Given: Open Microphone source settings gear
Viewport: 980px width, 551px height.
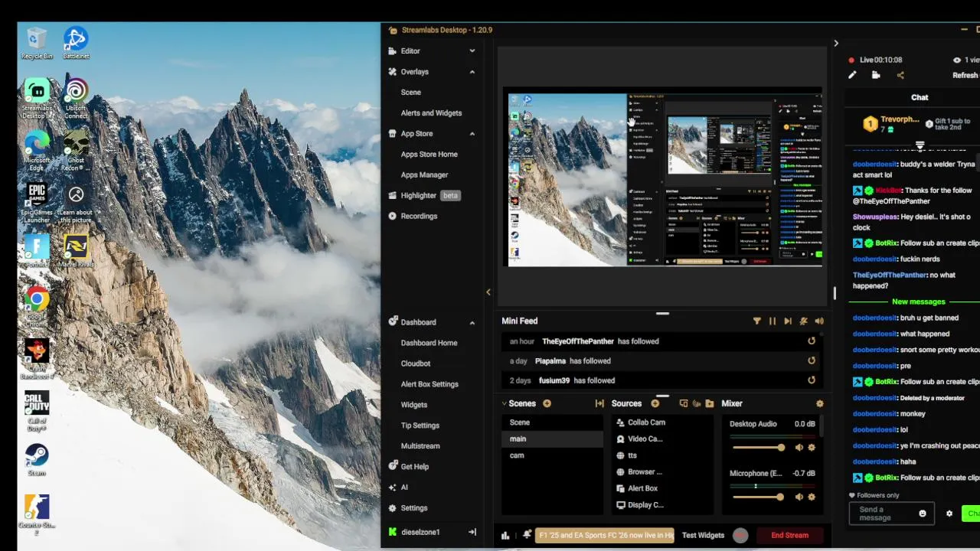Looking at the screenshot, I should (x=812, y=497).
